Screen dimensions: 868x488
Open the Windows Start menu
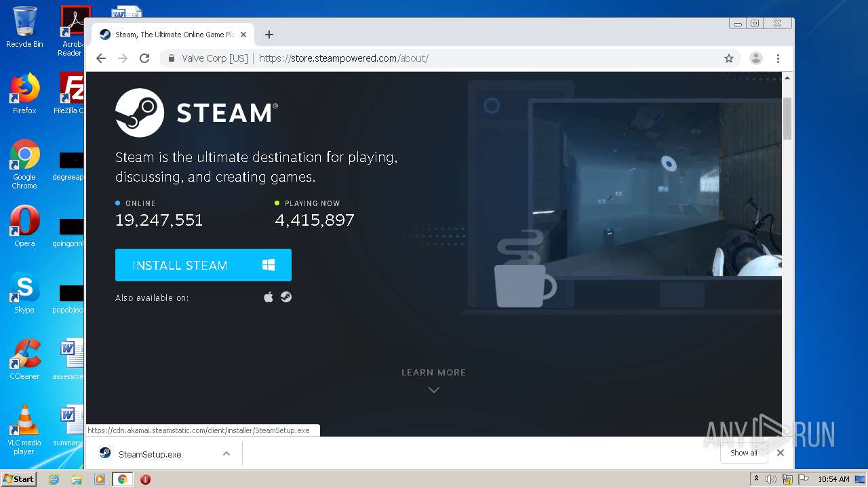pos(19,479)
